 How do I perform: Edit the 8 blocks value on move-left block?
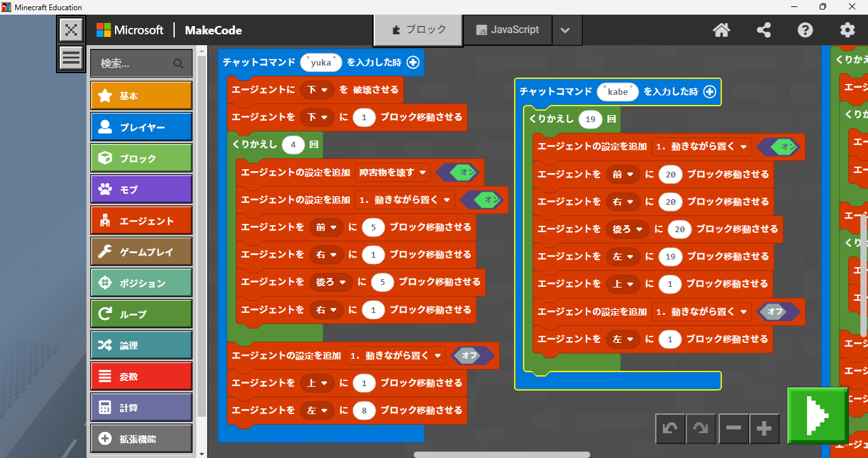tap(364, 410)
